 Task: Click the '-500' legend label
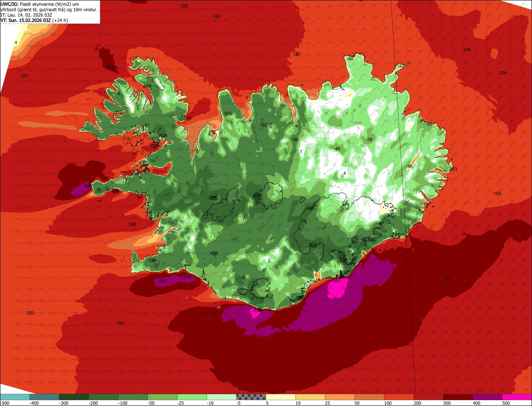pyautogui.click(x=5, y=403)
